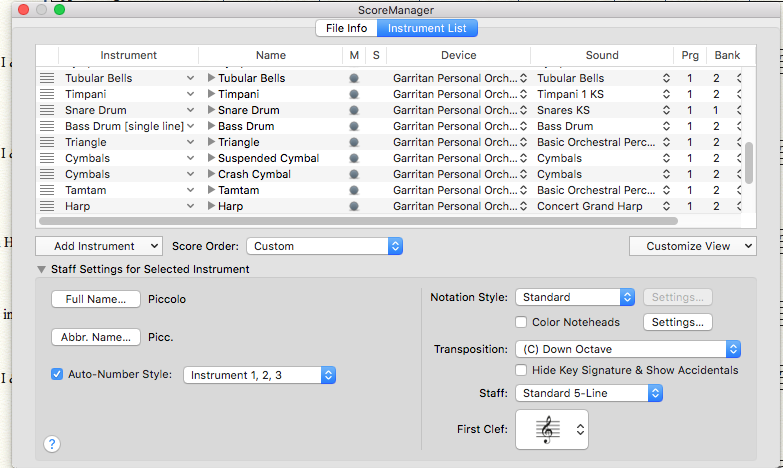Click the Abbr. Name... button
Viewport: 783px width, 468px height.
pos(96,337)
